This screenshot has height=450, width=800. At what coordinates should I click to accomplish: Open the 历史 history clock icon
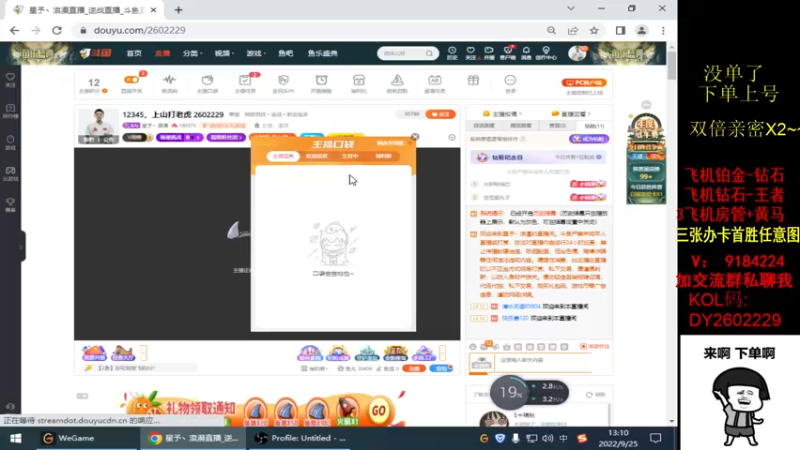[x=452, y=53]
